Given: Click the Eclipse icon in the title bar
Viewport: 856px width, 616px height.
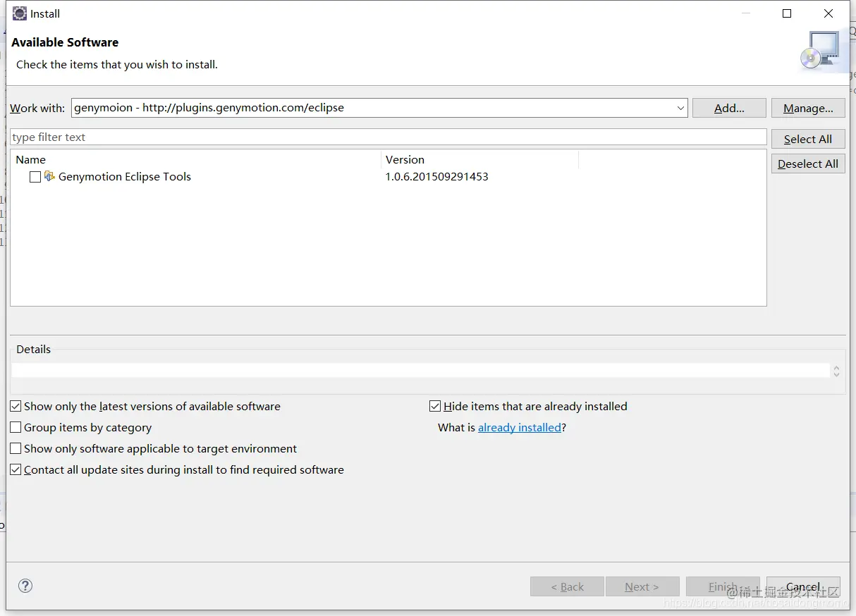Looking at the screenshot, I should coord(20,13).
